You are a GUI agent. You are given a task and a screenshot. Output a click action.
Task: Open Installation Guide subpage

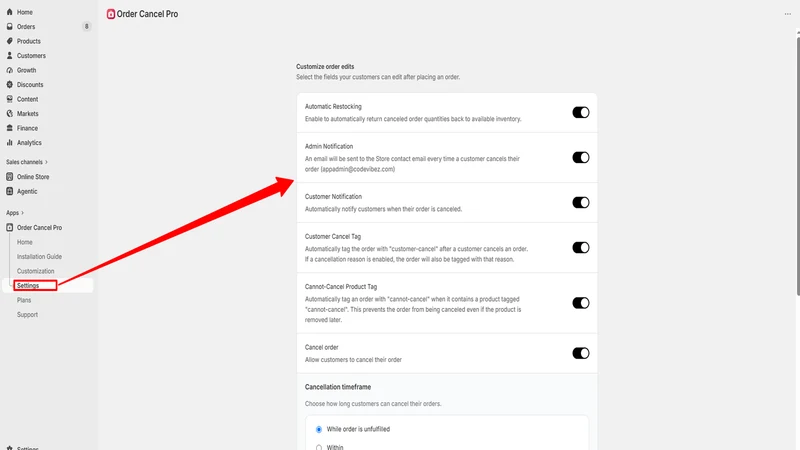tap(39, 257)
